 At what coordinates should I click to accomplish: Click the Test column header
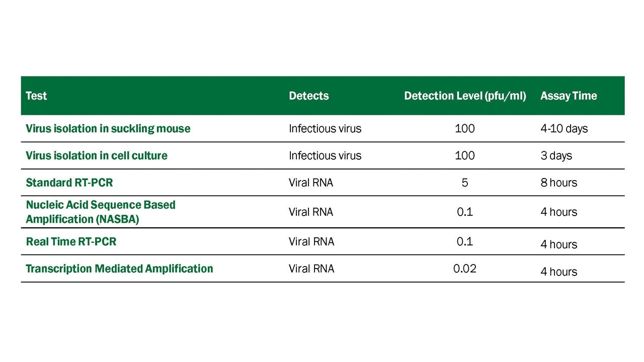click(x=36, y=96)
